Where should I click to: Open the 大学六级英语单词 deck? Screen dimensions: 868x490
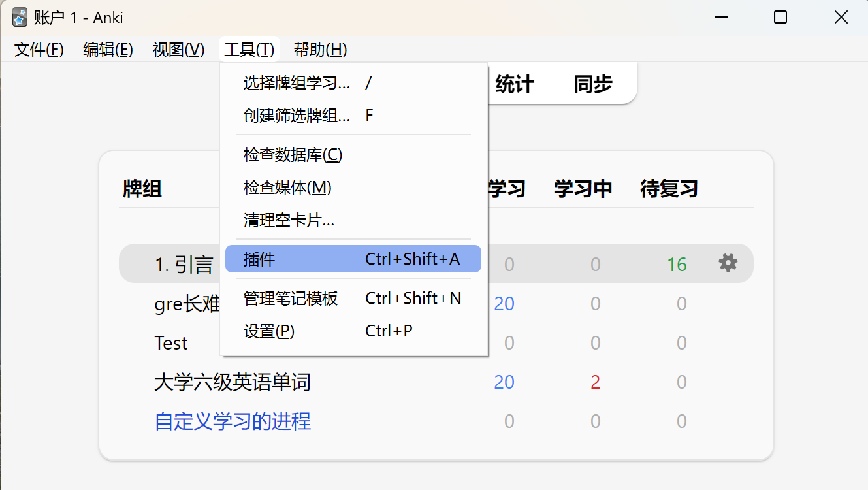click(232, 382)
